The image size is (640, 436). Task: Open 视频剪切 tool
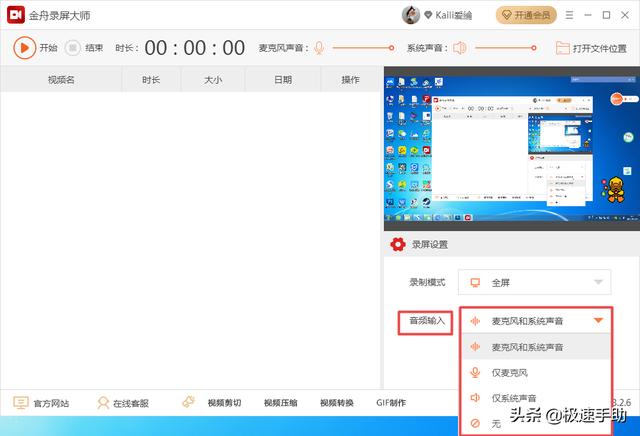[x=224, y=403]
